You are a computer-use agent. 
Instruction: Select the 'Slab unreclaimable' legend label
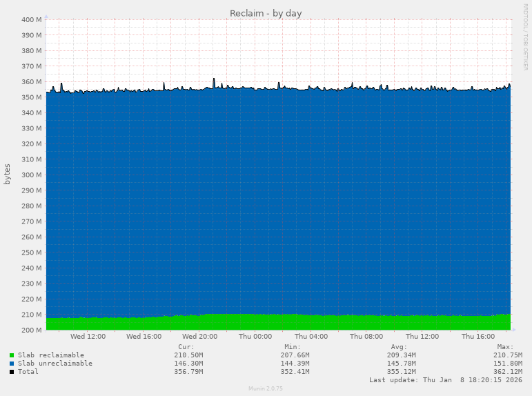pyautogui.click(x=55, y=364)
